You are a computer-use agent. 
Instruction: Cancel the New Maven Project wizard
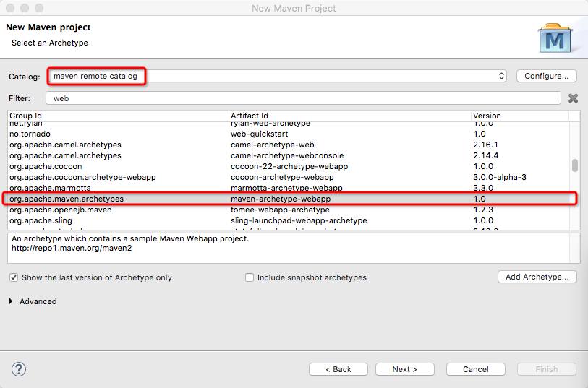[x=475, y=369]
